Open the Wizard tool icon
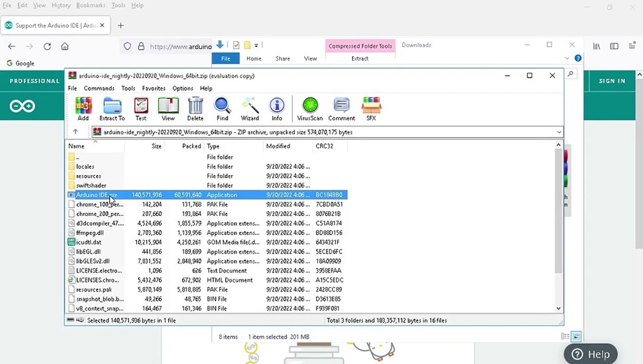 point(249,109)
